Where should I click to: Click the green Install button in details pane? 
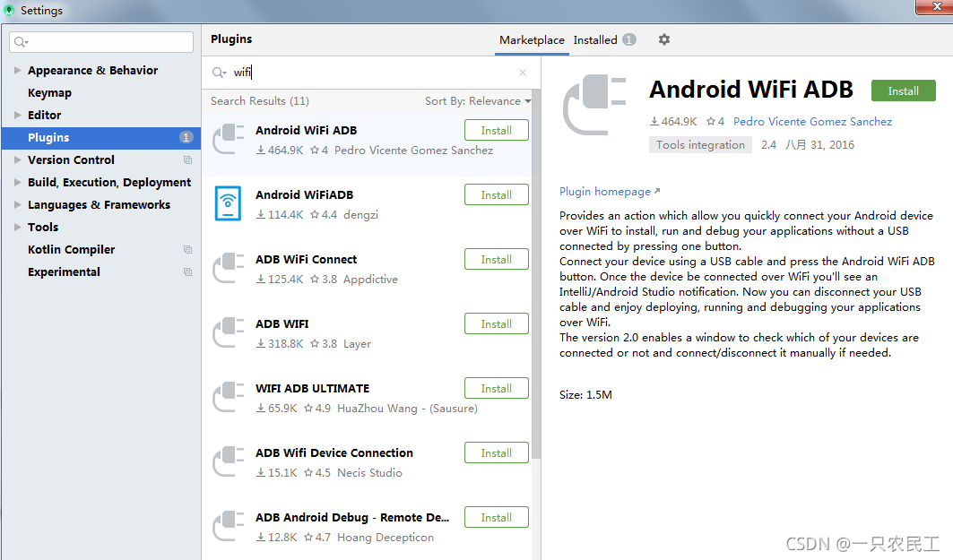coord(903,90)
